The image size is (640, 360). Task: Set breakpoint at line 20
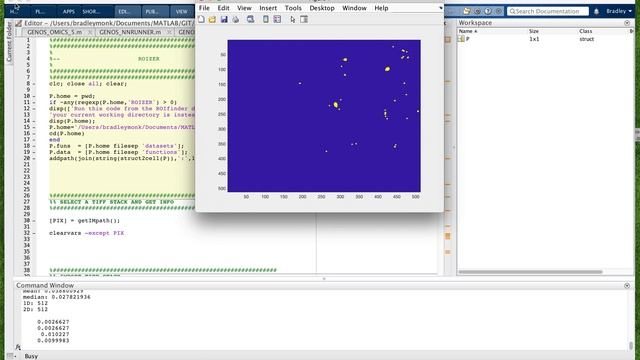(x=34, y=158)
